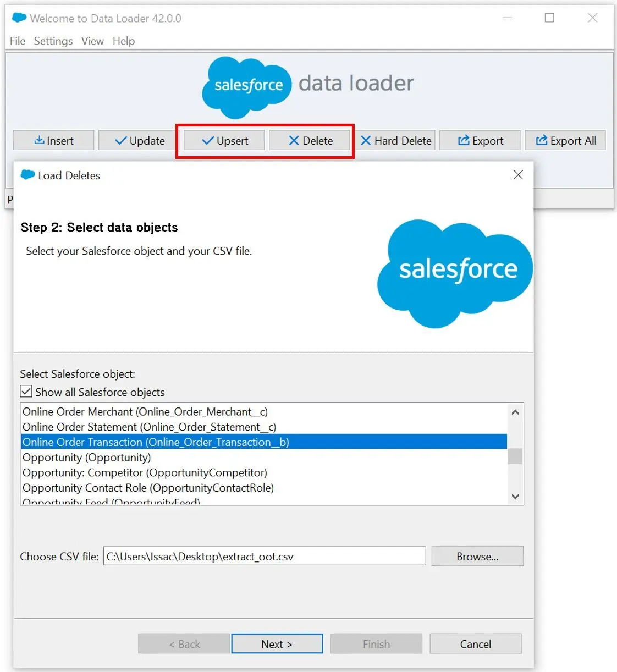Open the Help menu

click(x=124, y=41)
